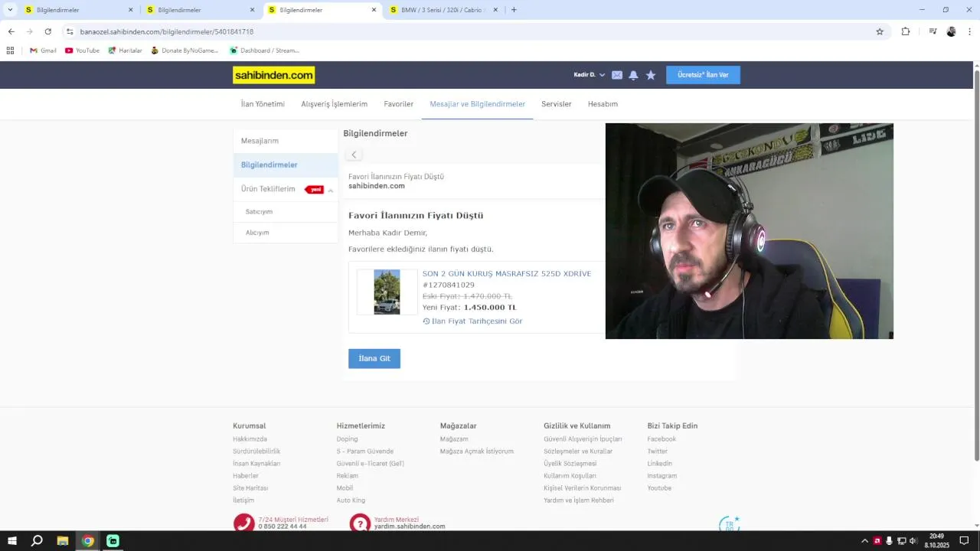Open SON 2 GÜN KURUŞ MASRAFSIZ listing link
Screen dimensions: 980x551
point(507,273)
